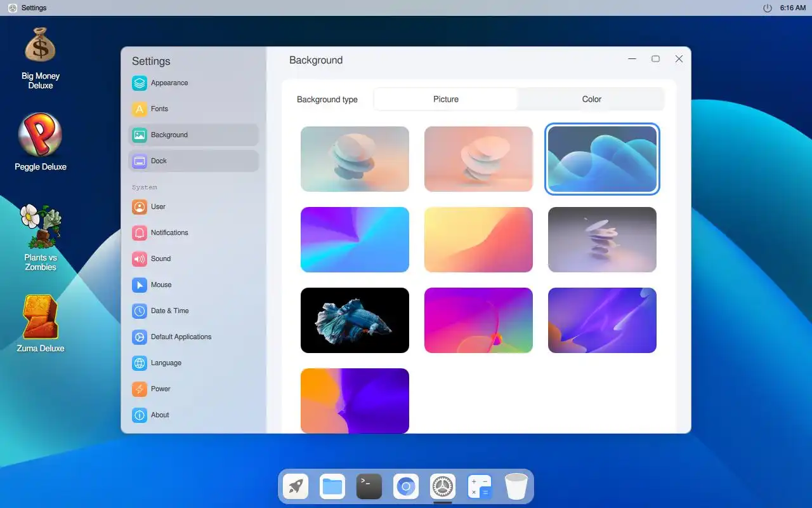Minimize the Settings window
Viewport: 812px width, 508px height.
[632, 58]
